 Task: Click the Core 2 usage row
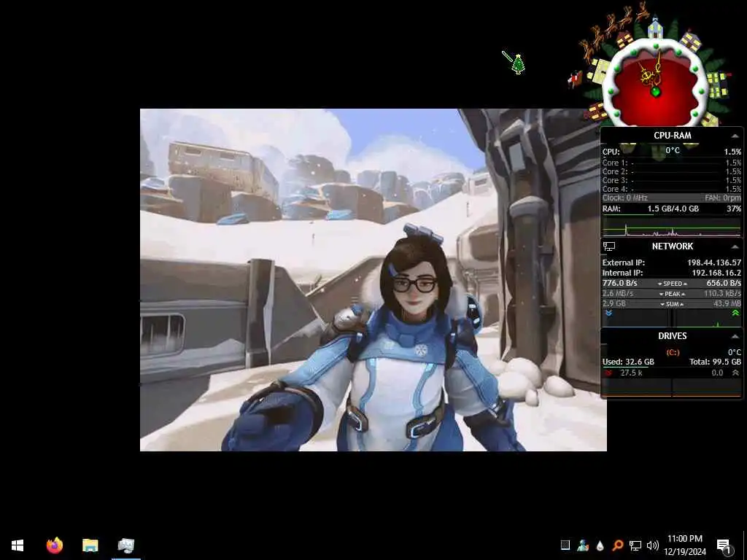671,171
